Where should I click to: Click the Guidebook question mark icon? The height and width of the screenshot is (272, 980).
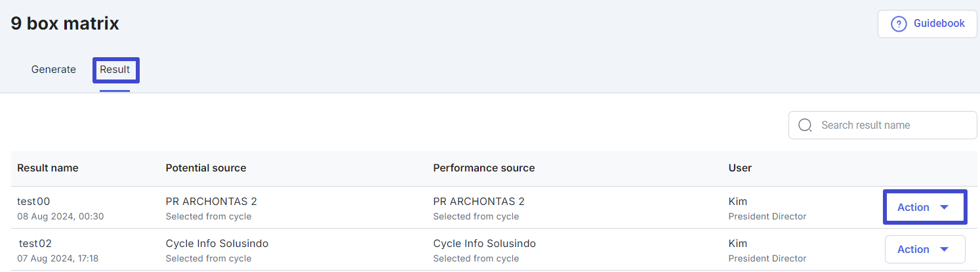(x=898, y=24)
